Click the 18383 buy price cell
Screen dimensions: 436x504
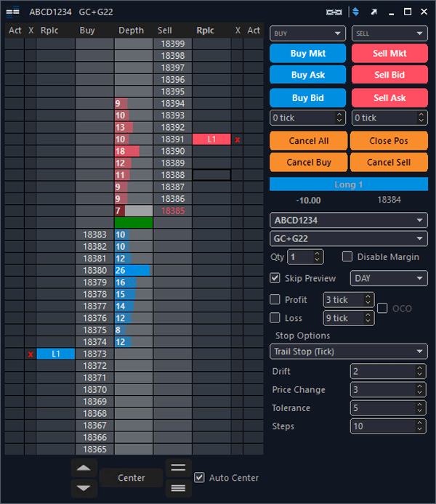(94, 235)
